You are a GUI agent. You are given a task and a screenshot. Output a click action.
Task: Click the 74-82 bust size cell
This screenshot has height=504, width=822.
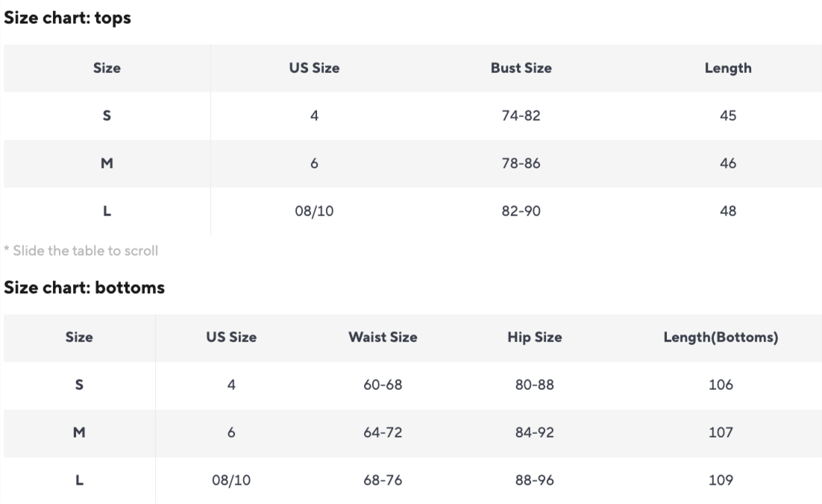[521, 116]
